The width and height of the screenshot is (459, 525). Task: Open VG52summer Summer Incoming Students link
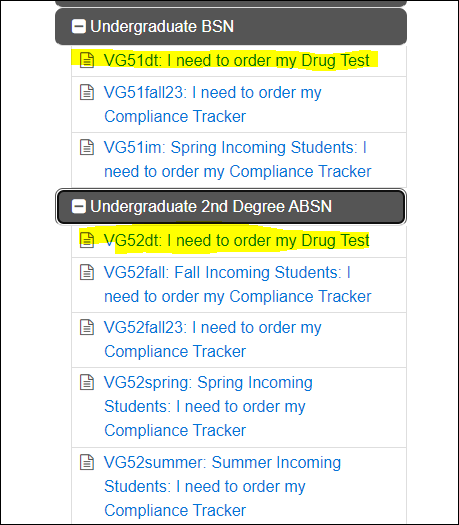pos(222,486)
